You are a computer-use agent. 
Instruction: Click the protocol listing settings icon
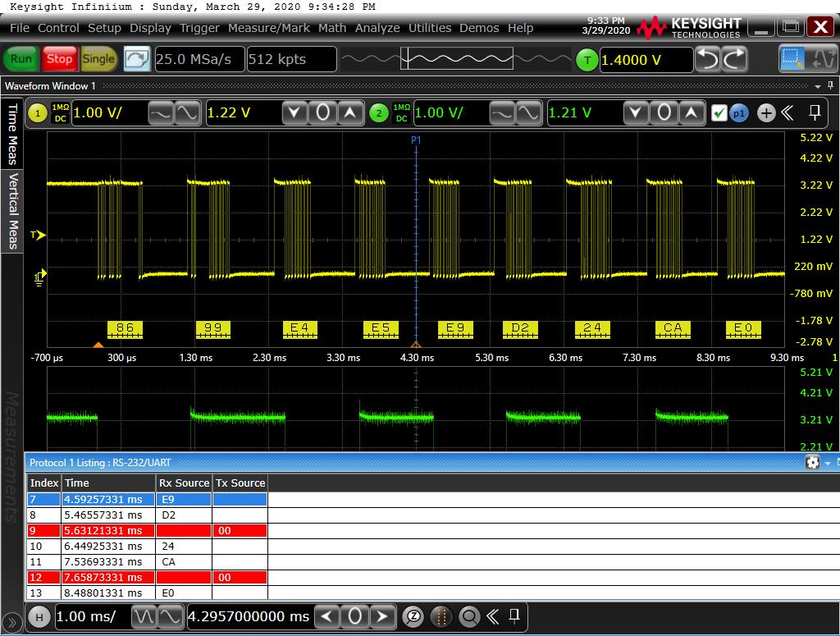(812, 463)
